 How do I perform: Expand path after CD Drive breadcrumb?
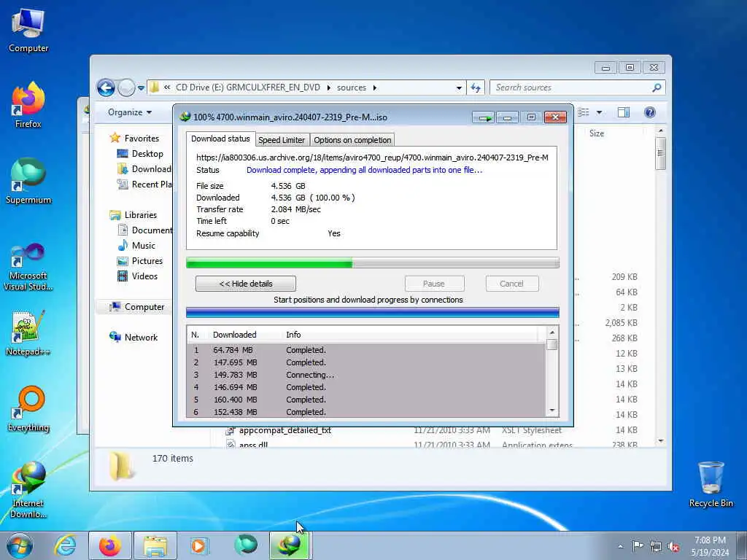coord(328,87)
